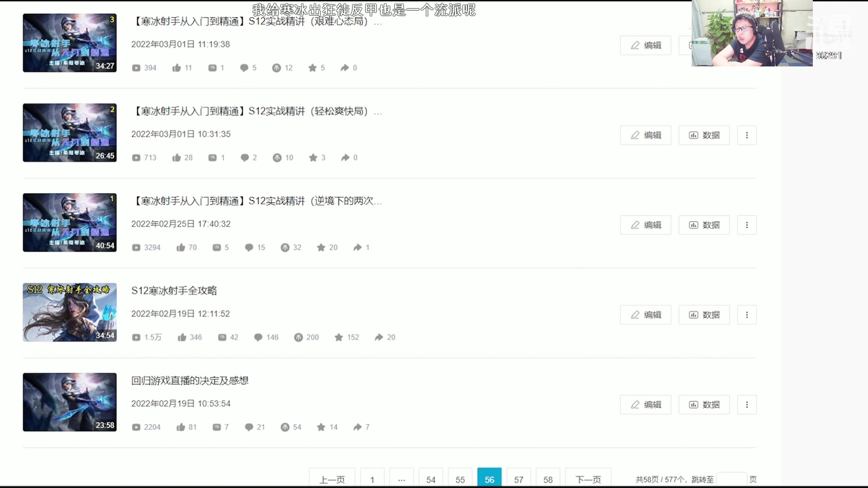This screenshot has height=488, width=868.
Task: Click the 下一页 next page button
Action: tap(588, 479)
